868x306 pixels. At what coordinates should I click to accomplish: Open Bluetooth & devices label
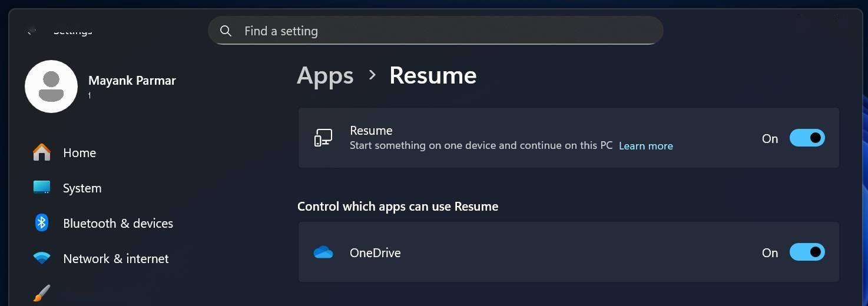click(x=118, y=224)
